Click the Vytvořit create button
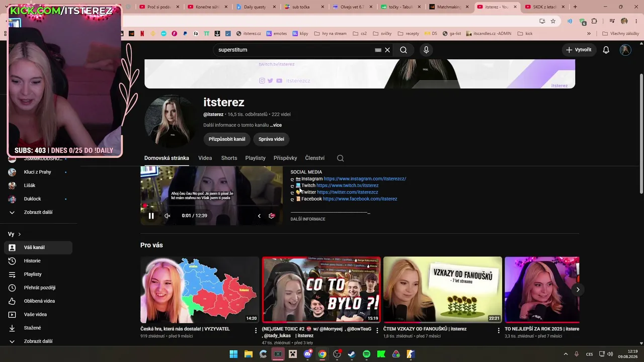The height and width of the screenshot is (362, 644). pyautogui.click(x=579, y=50)
